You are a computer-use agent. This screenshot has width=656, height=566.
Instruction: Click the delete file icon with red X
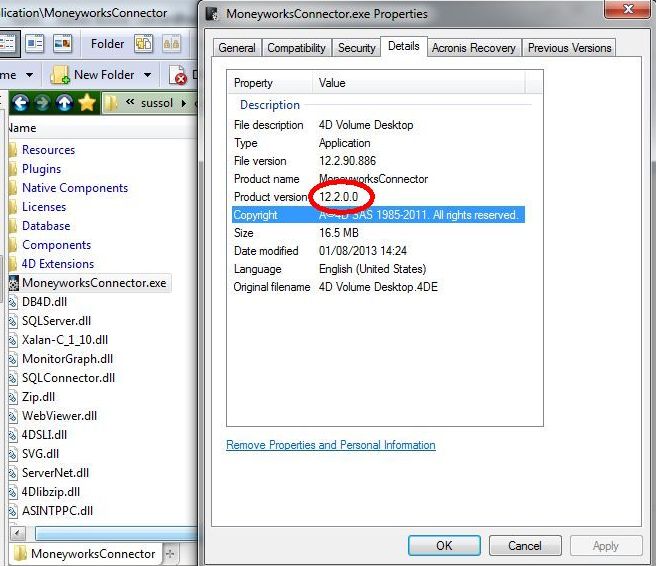pyautogui.click(x=178, y=75)
